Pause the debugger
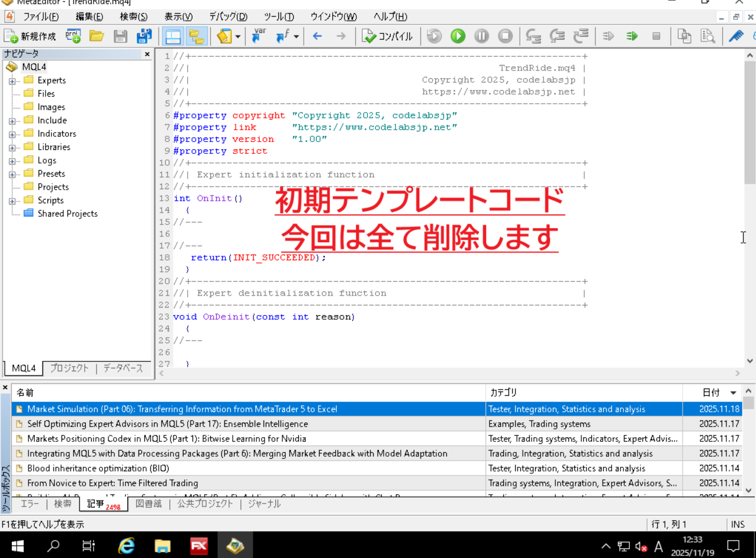The width and height of the screenshot is (756, 558). (481, 36)
